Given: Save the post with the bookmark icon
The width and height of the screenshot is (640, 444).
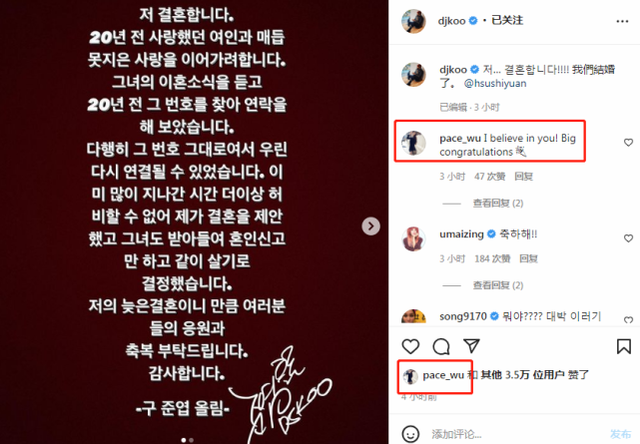Looking at the screenshot, I should click(624, 346).
